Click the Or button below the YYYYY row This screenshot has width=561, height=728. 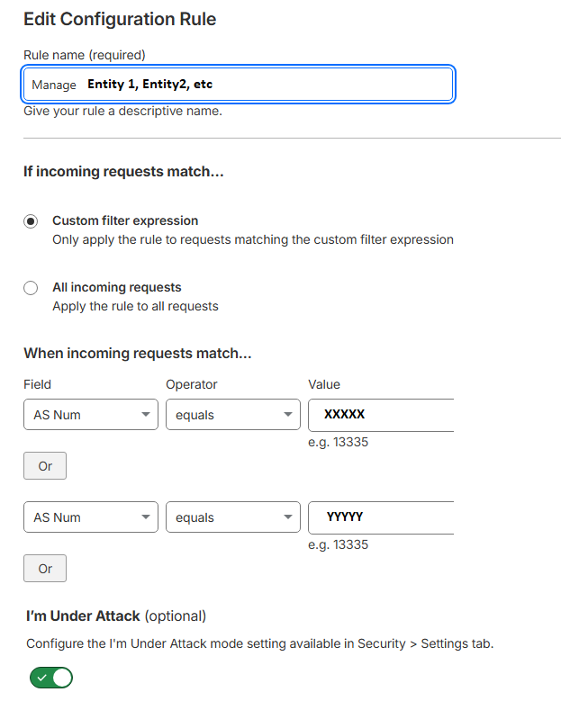pyautogui.click(x=45, y=569)
